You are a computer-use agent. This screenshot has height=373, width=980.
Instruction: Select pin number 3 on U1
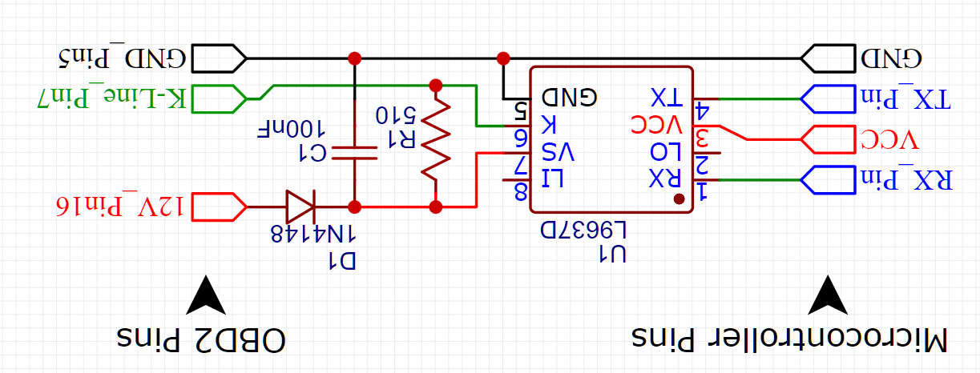click(703, 138)
